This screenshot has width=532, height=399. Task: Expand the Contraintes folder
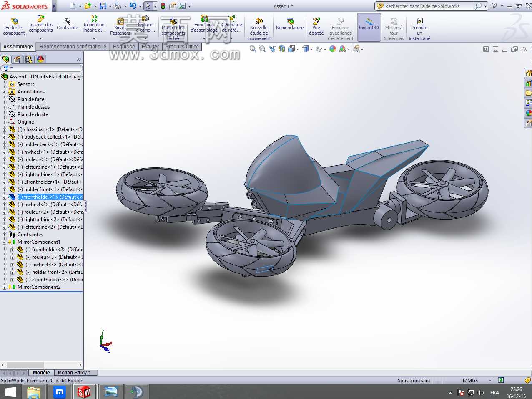5,235
